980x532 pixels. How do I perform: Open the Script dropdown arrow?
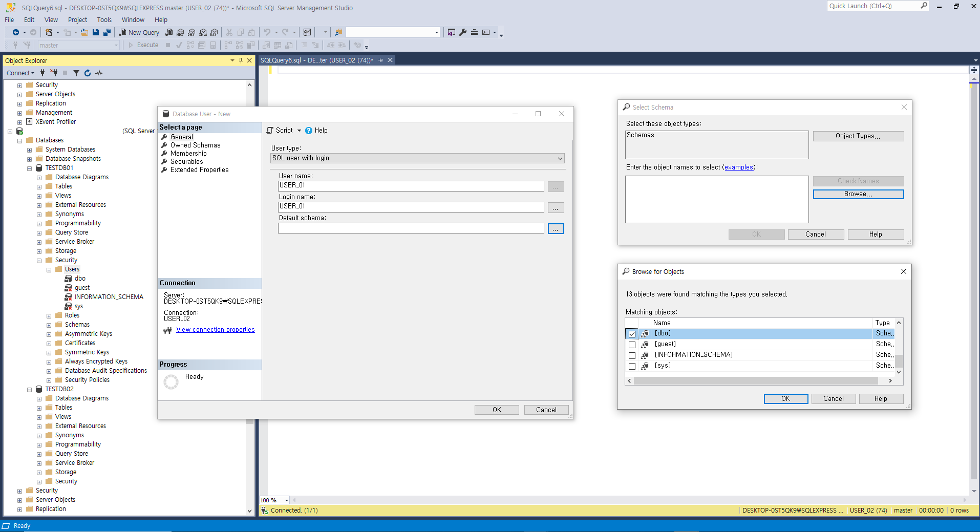tap(299, 131)
